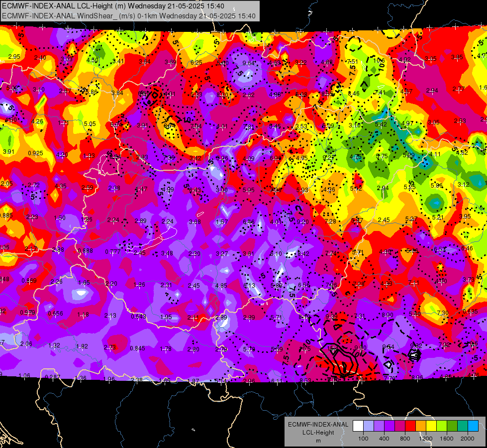Click the wind shear value 0.979
The width and height of the screenshot is (487, 448).
click(x=28, y=312)
